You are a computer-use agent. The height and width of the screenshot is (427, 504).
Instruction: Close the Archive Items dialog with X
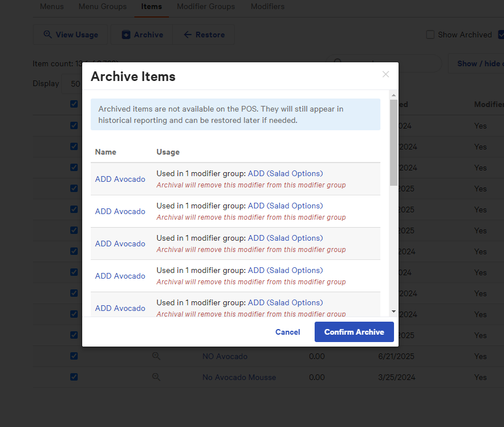[386, 74]
